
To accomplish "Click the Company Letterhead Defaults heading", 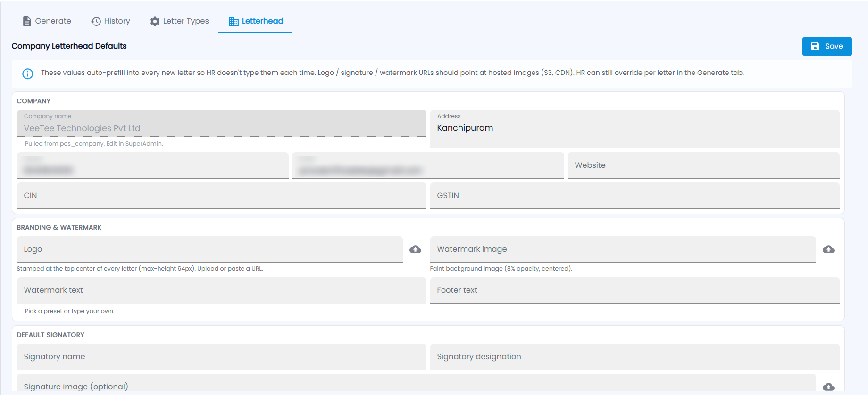I will click(69, 46).
